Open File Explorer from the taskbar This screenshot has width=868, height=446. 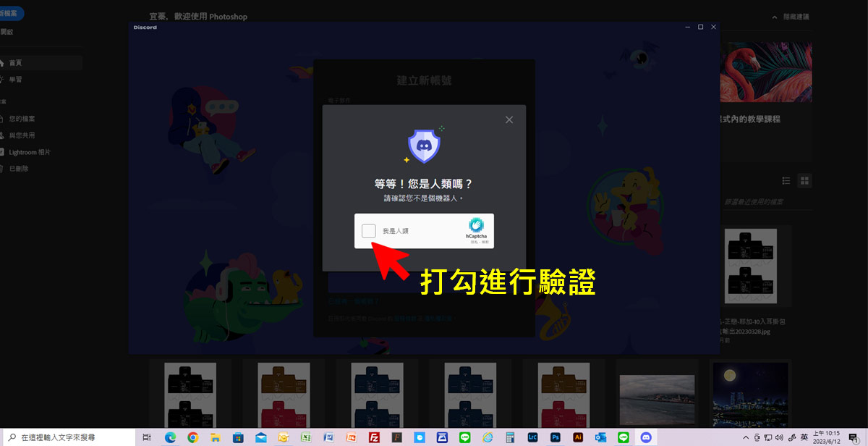pos(215,437)
